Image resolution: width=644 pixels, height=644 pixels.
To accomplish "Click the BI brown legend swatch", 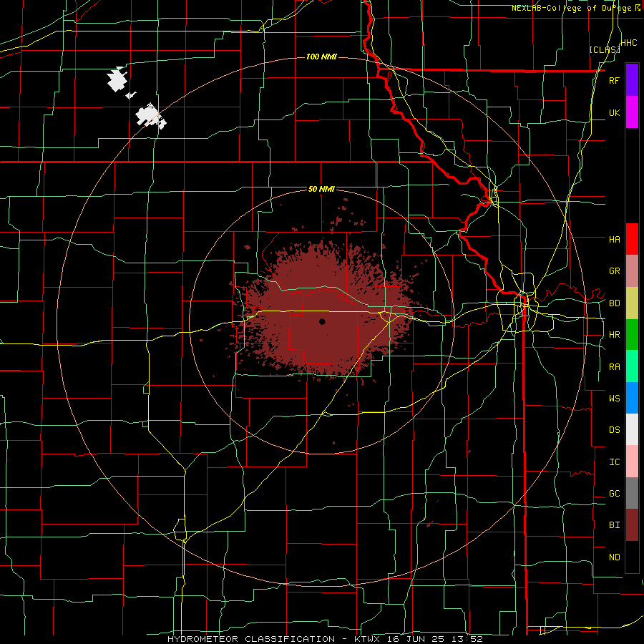I will click(632, 525).
